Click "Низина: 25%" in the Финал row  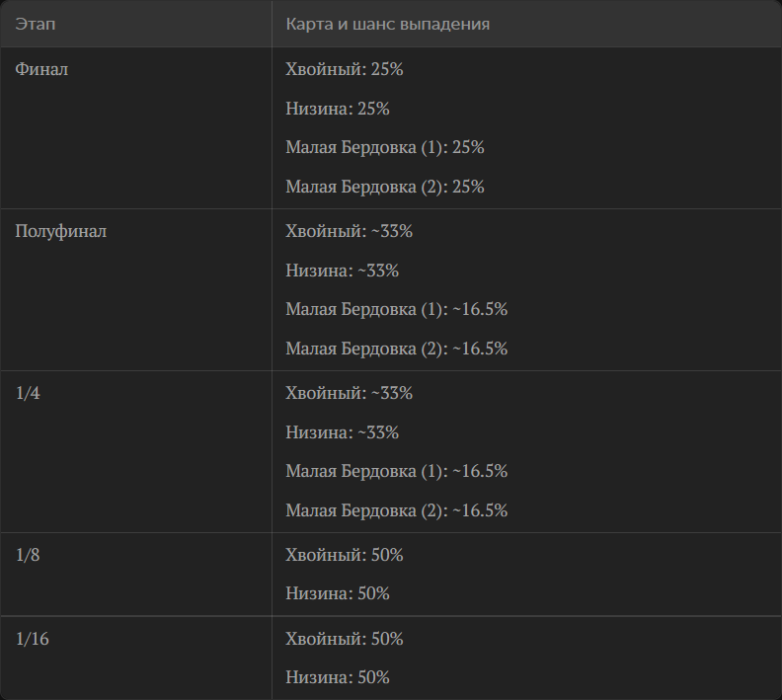pyautogui.click(x=337, y=109)
